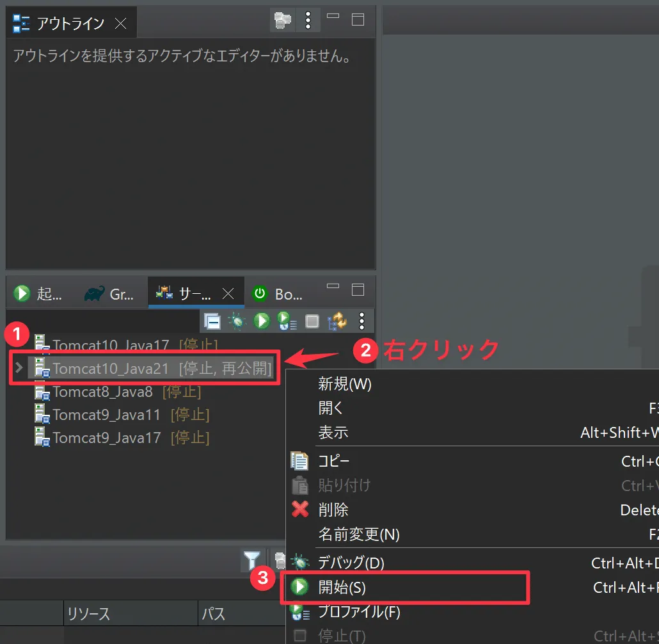Click the パス column header
Image resolution: width=659 pixels, height=644 pixels.
242,613
